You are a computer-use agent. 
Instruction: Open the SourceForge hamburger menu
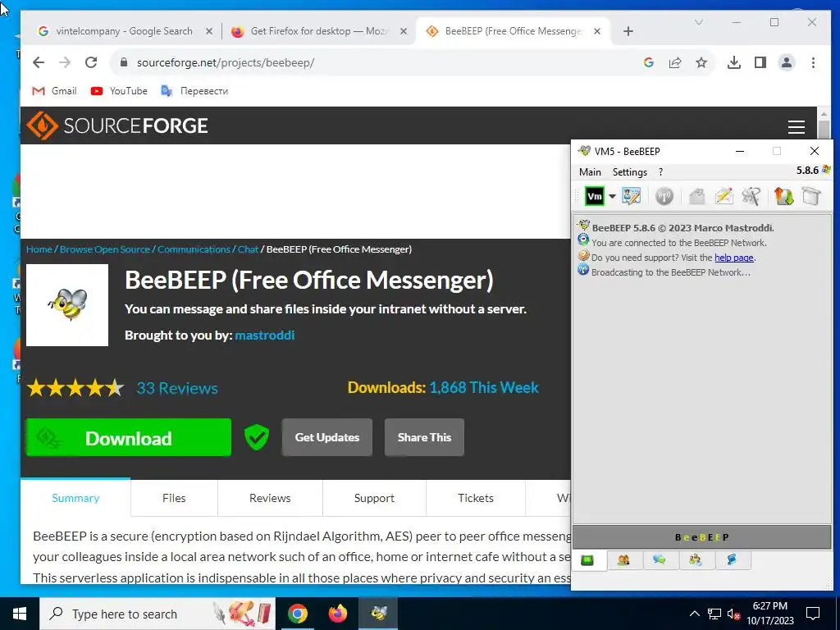pyautogui.click(x=796, y=127)
